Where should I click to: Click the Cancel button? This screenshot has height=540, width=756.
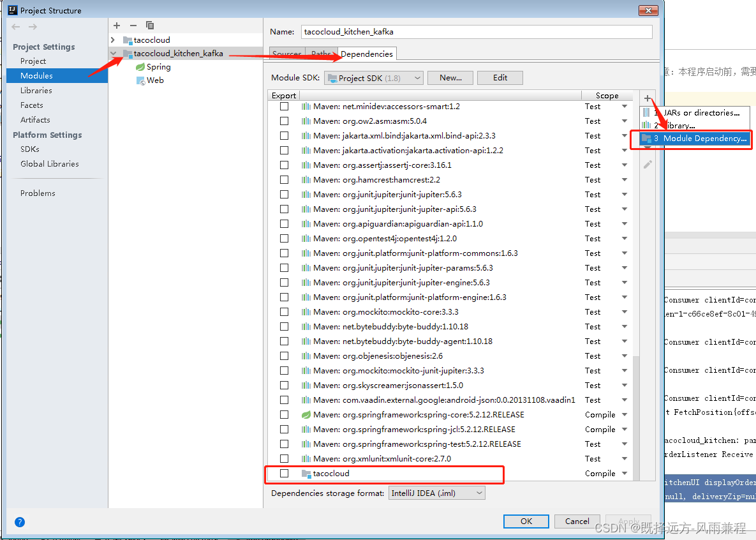click(577, 521)
